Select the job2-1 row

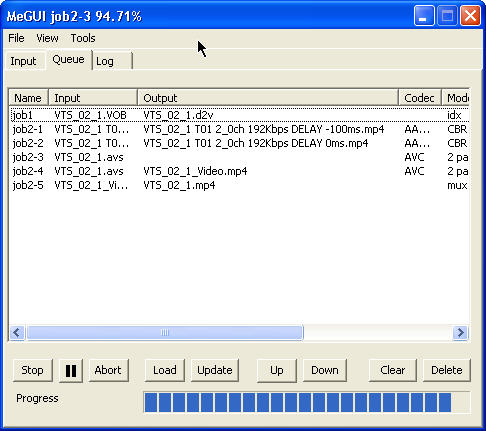[x=239, y=129]
